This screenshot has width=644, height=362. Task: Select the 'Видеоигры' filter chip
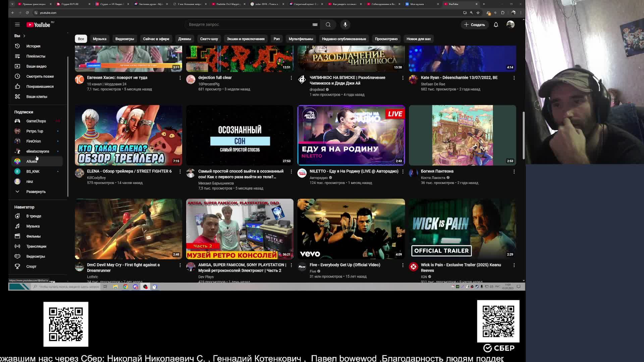point(124,39)
